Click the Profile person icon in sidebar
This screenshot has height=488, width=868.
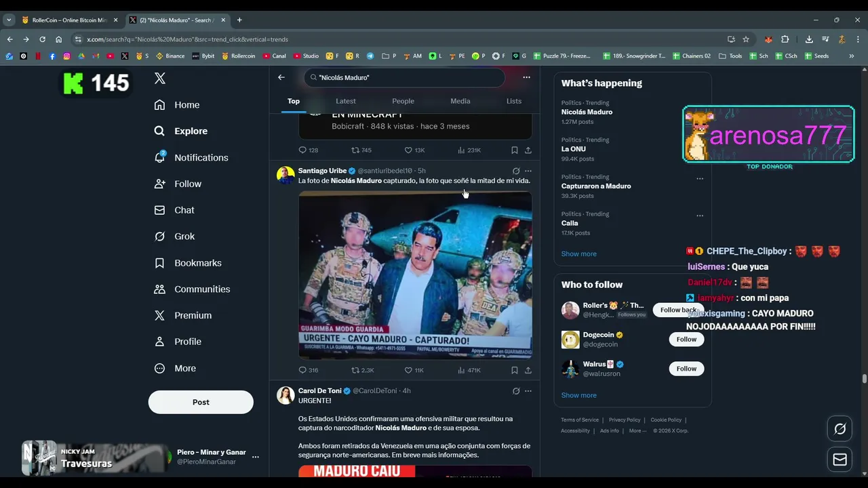click(x=159, y=342)
